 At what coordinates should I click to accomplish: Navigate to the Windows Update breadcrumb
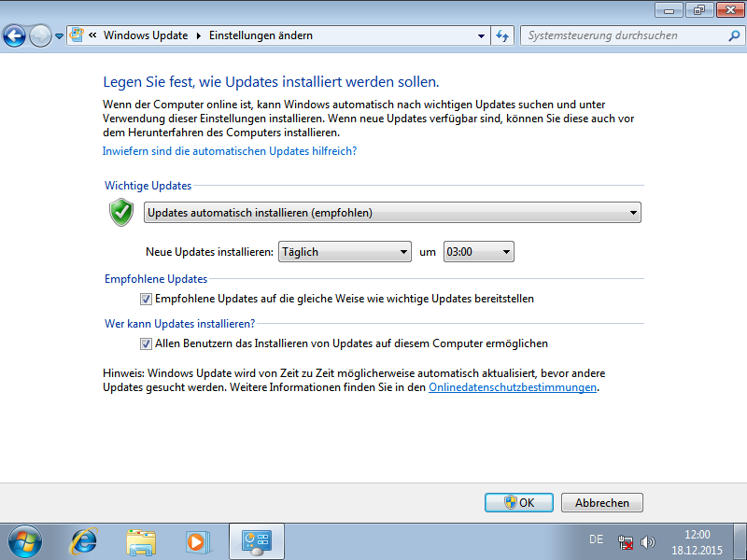pyautogui.click(x=146, y=35)
